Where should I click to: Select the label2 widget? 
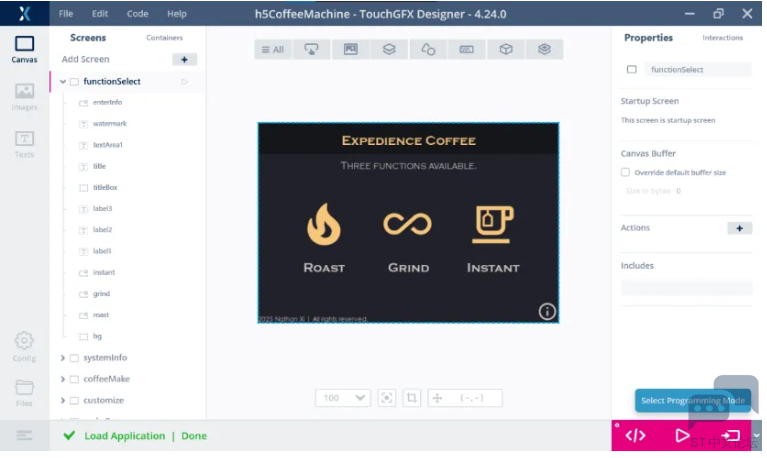(x=102, y=229)
